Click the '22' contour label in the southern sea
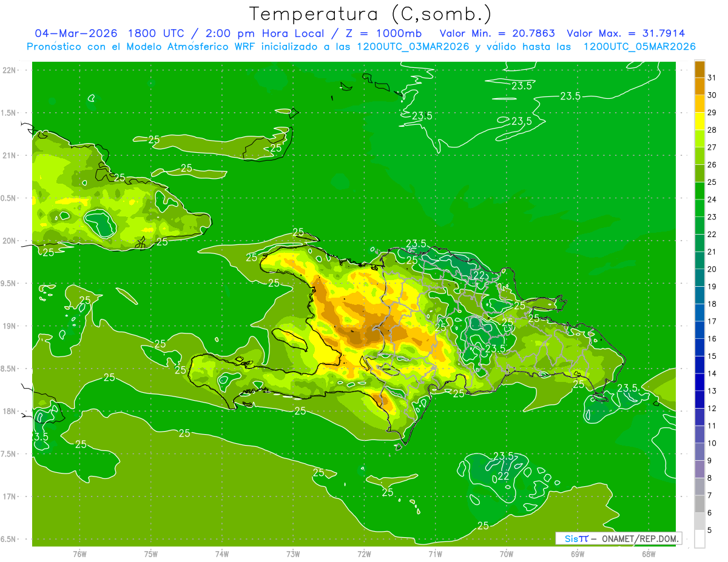Image resolution: width=728 pixels, height=562 pixels. pyautogui.click(x=504, y=476)
